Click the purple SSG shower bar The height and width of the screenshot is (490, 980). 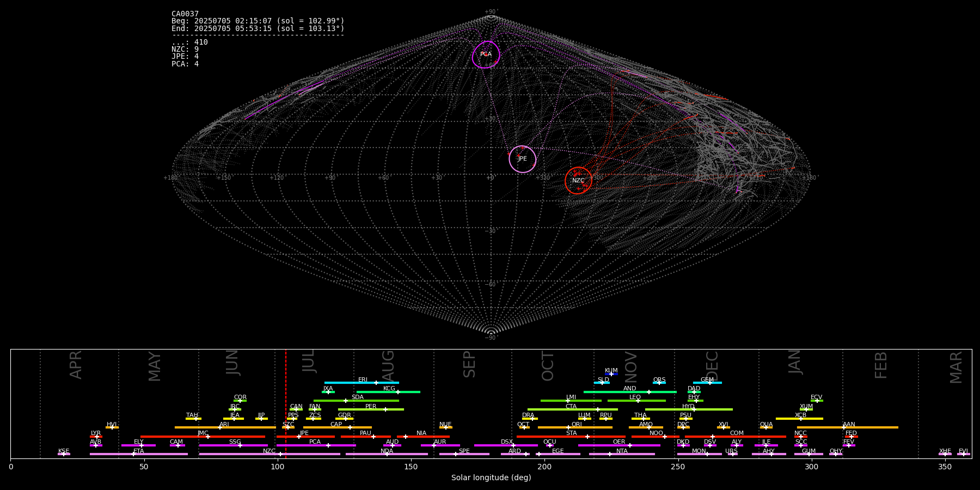pyautogui.click(x=233, y=445)
